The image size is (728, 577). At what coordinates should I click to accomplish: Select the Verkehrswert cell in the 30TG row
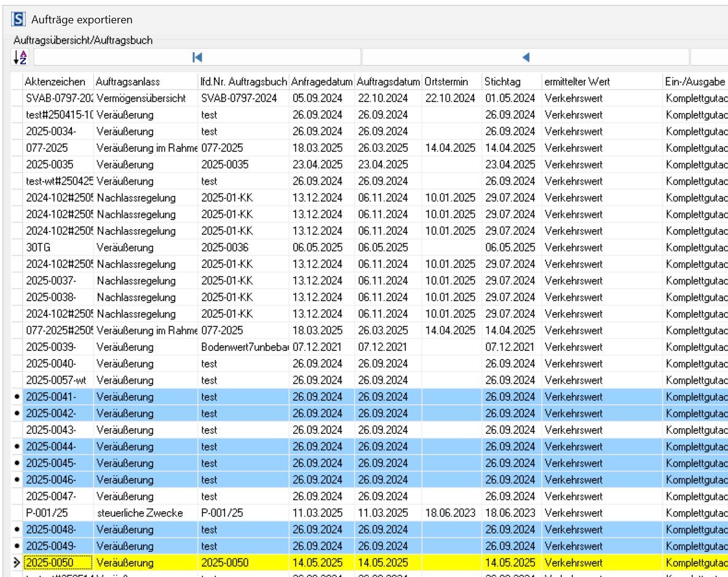[602, 248]
